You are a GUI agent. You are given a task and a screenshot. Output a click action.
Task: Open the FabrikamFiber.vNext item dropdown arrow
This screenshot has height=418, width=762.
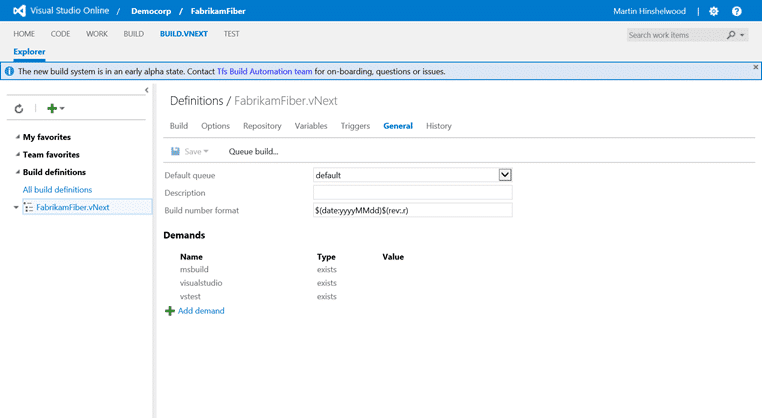(16, 207)
